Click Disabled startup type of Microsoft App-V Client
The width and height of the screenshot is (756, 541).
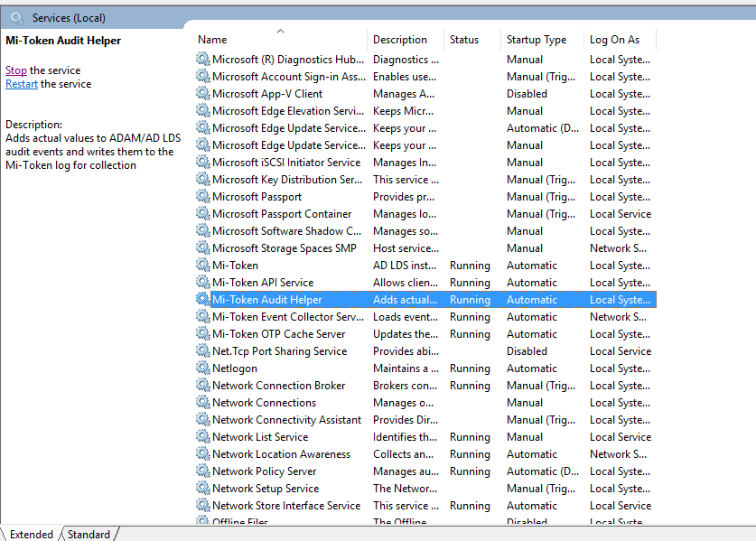coord(527,94)
